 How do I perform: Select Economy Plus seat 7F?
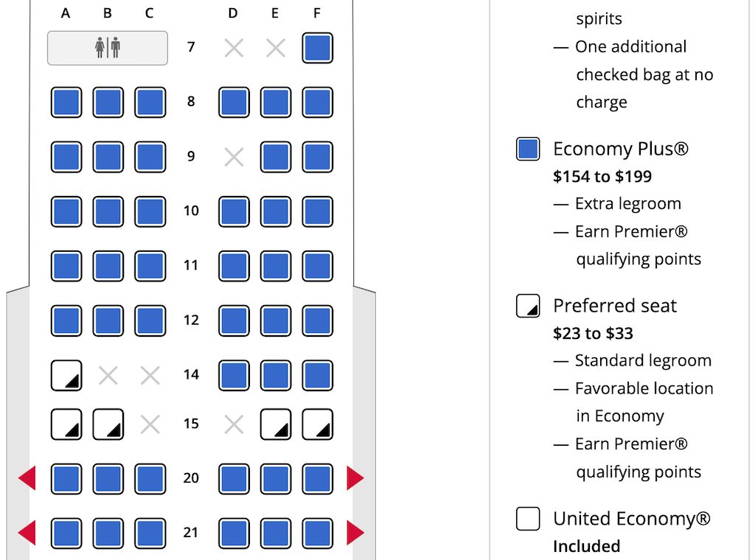click(x=317, y=48)
